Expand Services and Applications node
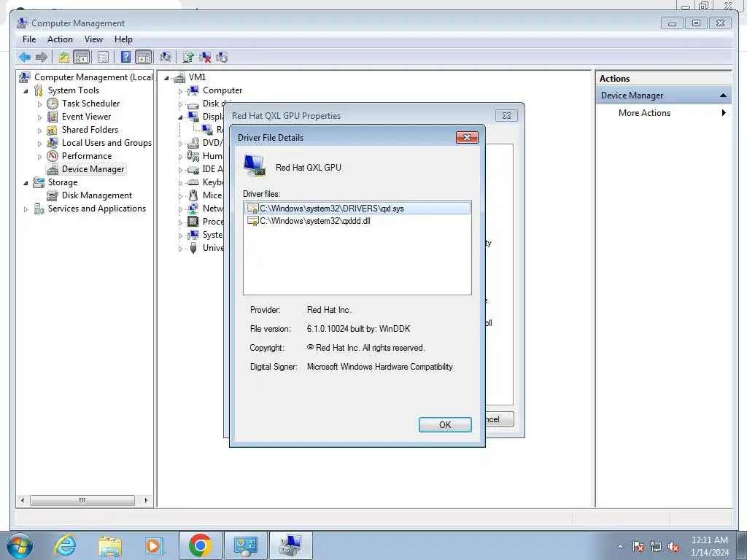Image resolution: width=747 pixels, height=560 pixels. coord(26,209)
